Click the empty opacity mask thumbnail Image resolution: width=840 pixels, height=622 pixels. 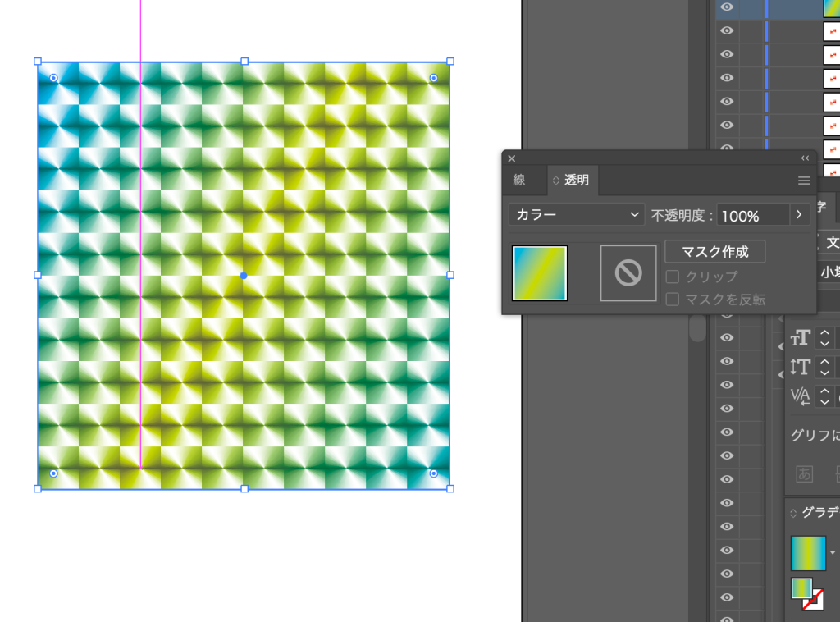(628, 273)
